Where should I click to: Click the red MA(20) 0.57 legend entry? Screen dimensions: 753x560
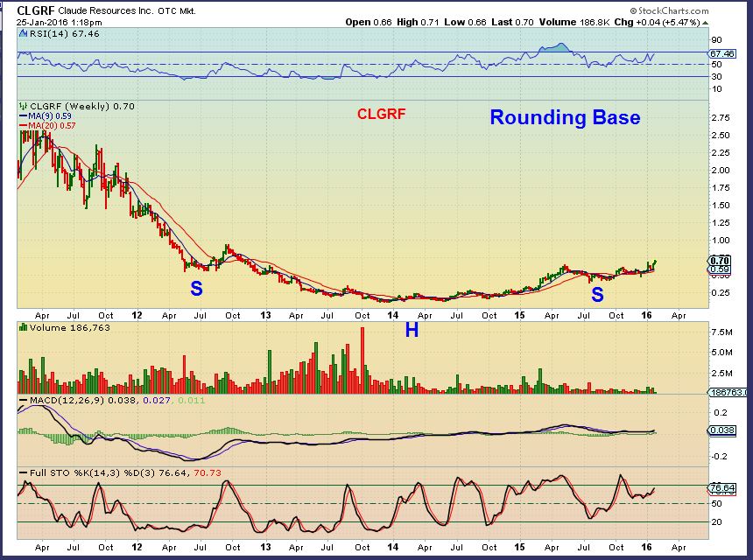pos(47,126)
